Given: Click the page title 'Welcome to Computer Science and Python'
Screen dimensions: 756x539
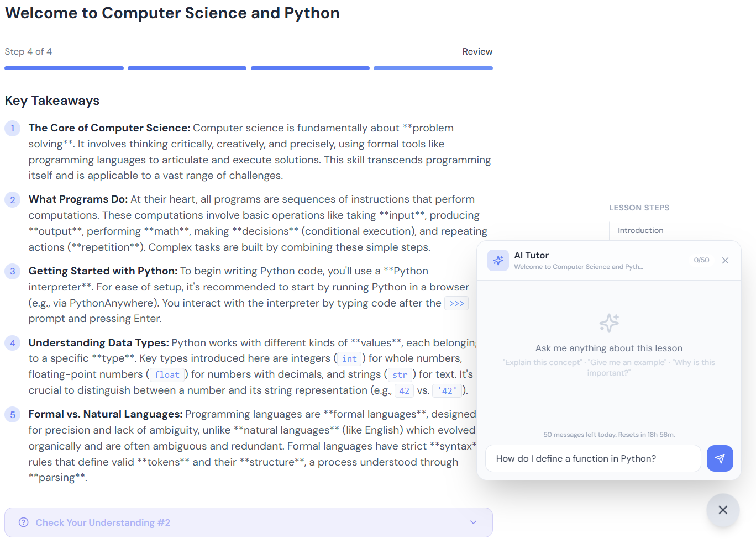Looking at the screenshot, I should click(172, 13).
